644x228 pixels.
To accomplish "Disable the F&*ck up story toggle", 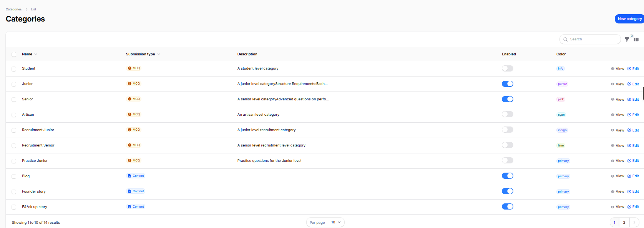I will (508, 206).
